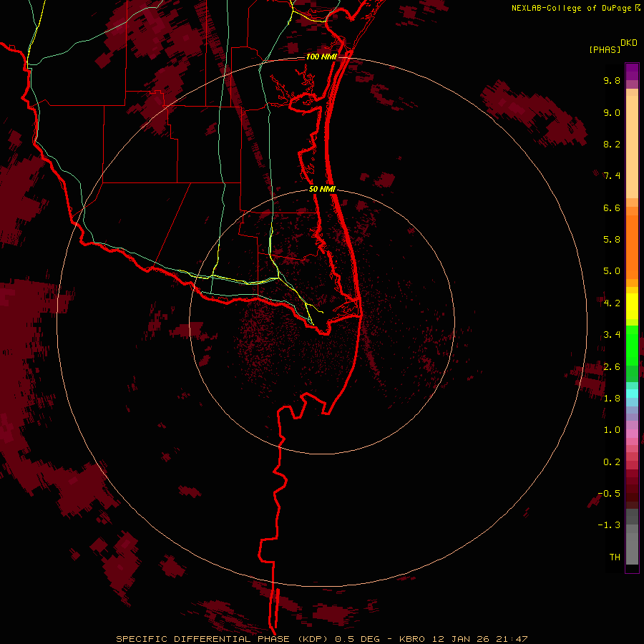Image resolution: width=644 pixels, height=644 pixels.
Task: Pick the purple band atop the color scale
Action: (x=632, y=72)
